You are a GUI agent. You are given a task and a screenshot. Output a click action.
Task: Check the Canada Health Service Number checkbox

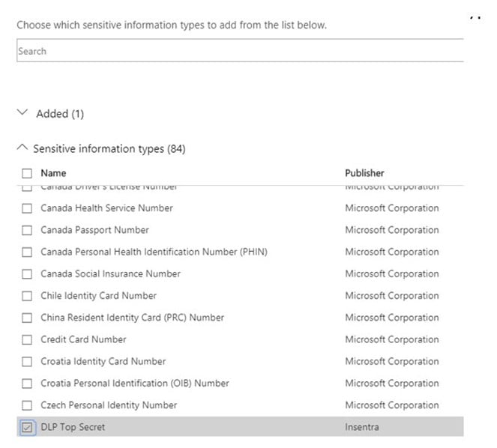[x=27, y=208]
